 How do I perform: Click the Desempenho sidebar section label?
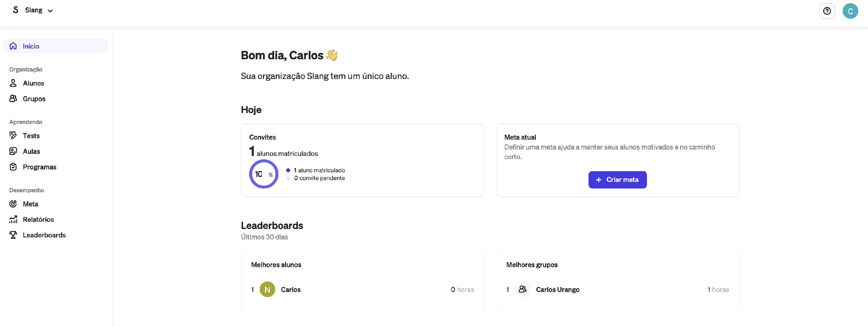[27, 190]
